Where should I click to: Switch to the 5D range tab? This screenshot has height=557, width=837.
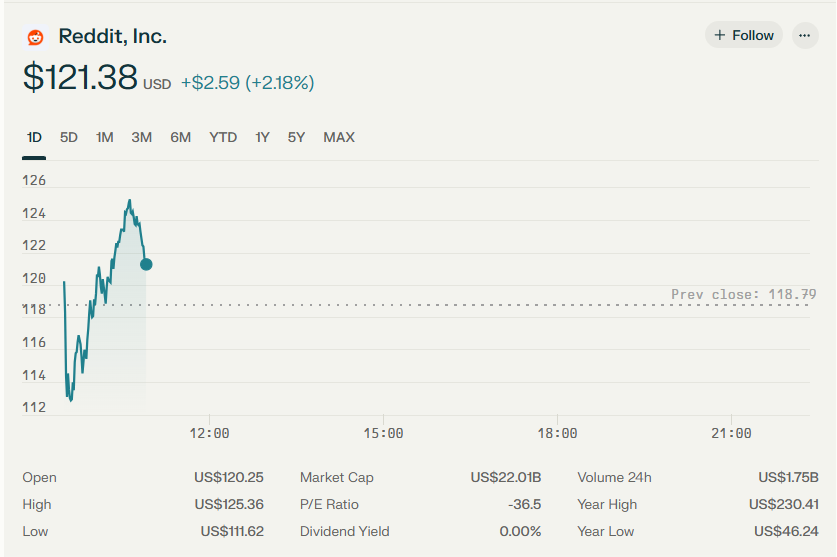click(69, 138)
